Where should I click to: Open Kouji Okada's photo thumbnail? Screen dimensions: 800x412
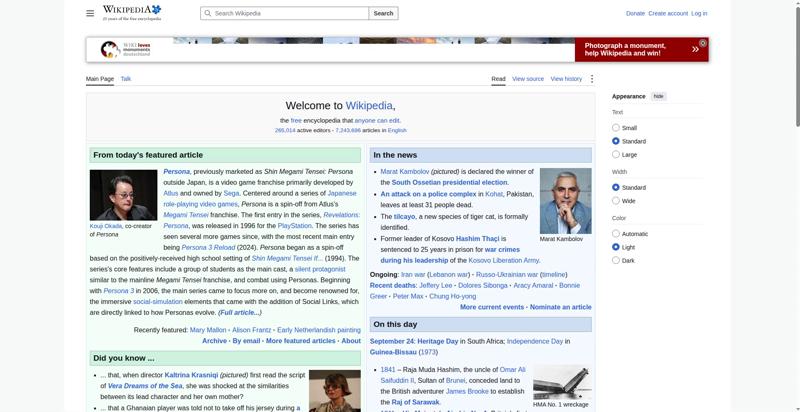click(123, 195)
